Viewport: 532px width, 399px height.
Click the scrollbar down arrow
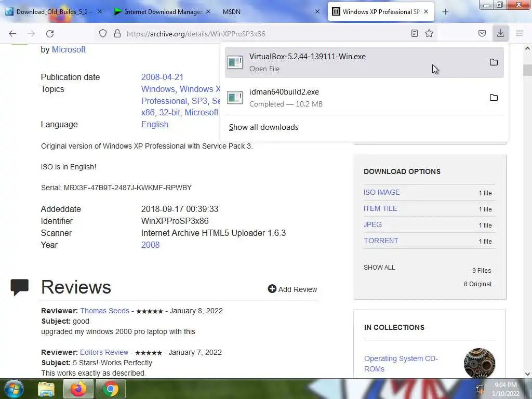[x=527, y=374]
